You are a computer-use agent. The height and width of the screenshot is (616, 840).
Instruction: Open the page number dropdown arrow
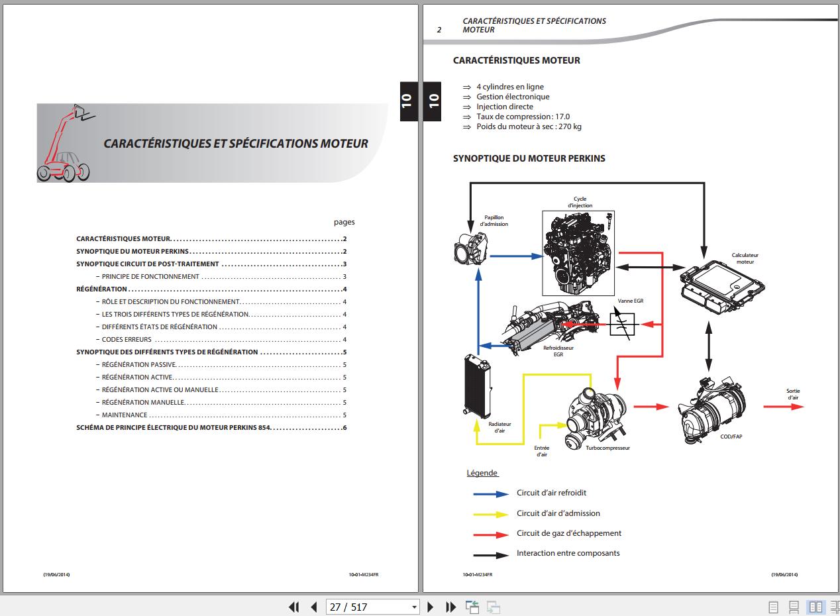coord(415,607)
